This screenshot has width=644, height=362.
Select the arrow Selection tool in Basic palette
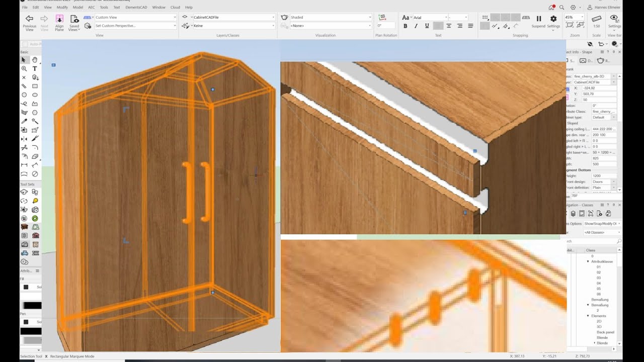pyautogui.click(x=24, y=60)
